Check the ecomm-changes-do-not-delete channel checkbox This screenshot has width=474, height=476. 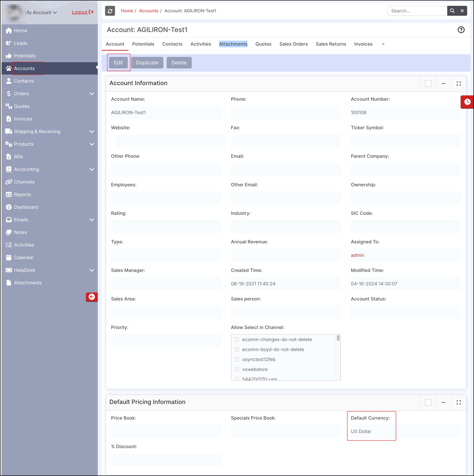click(x=237, y=339)
